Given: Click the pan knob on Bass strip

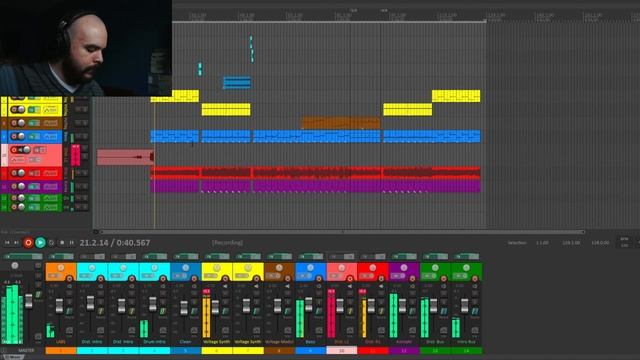Looking at the screenshot, I should point(310,268).
